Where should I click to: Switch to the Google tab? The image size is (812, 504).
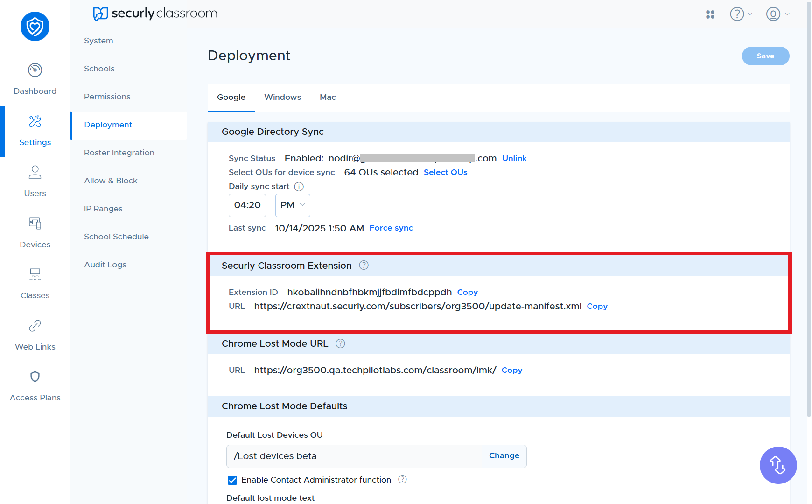(231, 97)
